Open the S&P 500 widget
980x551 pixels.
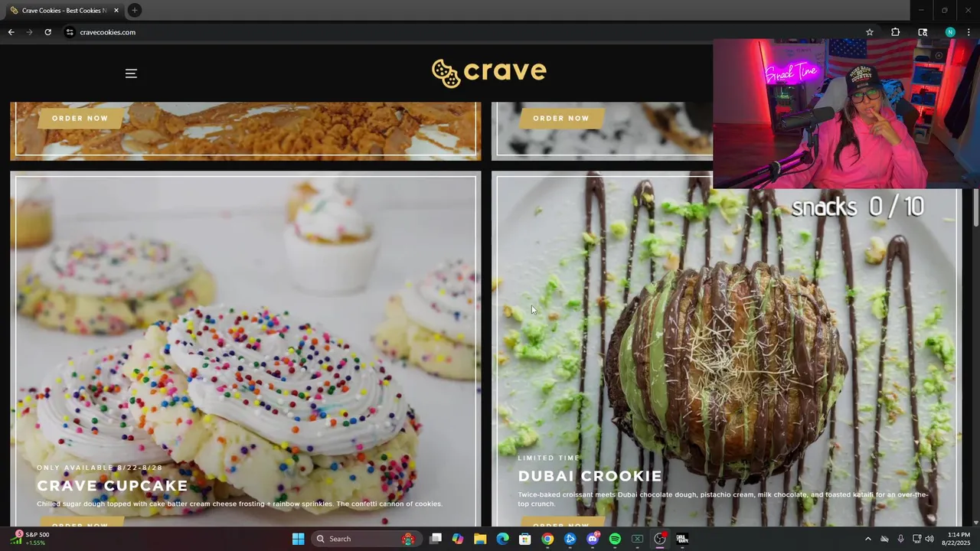point(31,539)
